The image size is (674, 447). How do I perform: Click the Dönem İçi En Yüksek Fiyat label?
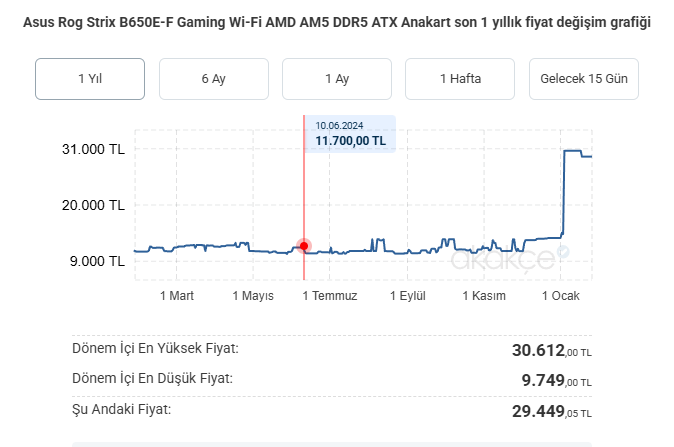[x=155, y=348]
